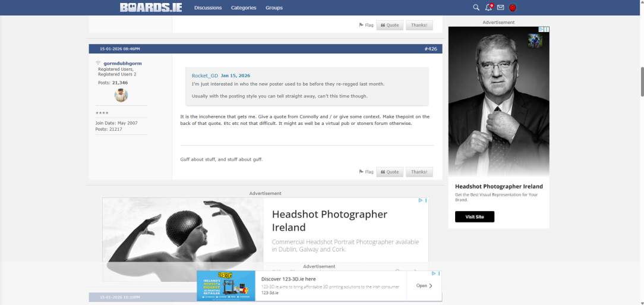The height and width of the screenshot is (305, 644).
Task: Thank the post above #426
Action: click(419, 25)
